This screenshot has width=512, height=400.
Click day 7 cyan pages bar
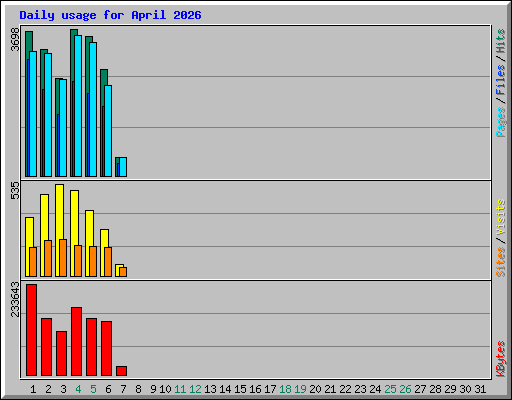point(123,167)
